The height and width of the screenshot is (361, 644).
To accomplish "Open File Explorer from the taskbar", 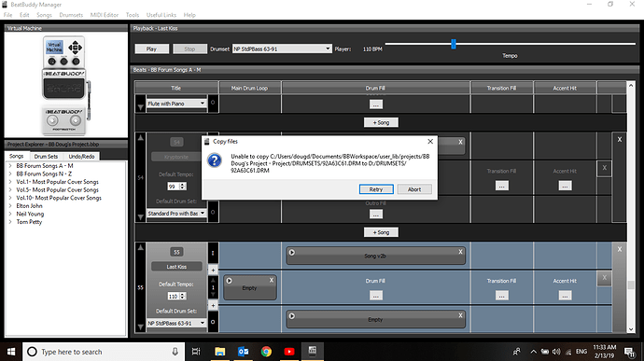I will point(219,352).
